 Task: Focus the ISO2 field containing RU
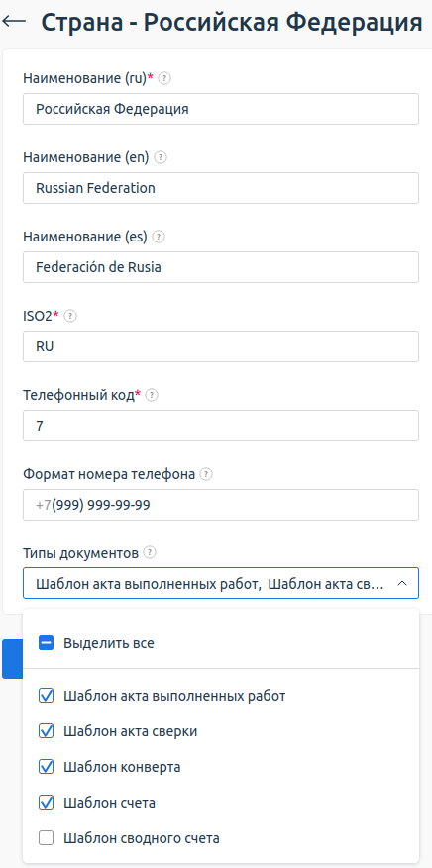click(221, 346)
